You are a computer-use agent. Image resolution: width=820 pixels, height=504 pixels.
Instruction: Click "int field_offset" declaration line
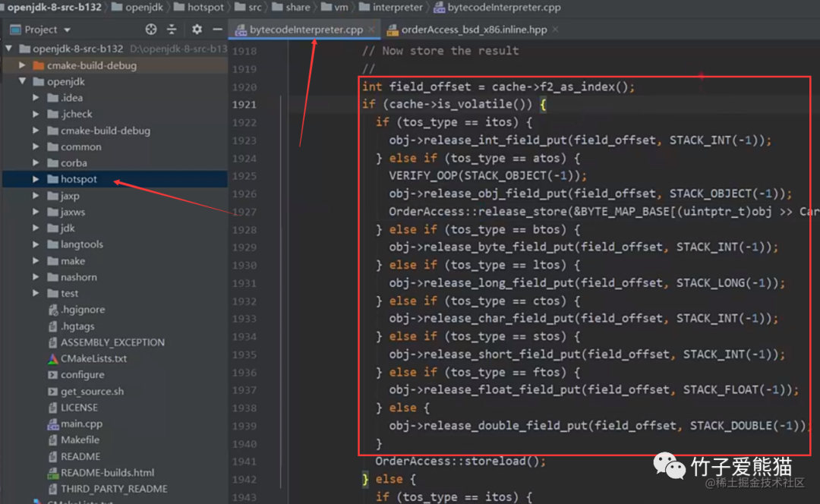click(x=498, y=87)
